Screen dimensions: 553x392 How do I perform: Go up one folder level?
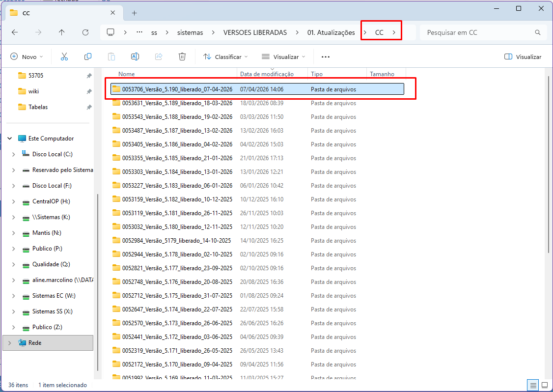click(x=61, y=32)
